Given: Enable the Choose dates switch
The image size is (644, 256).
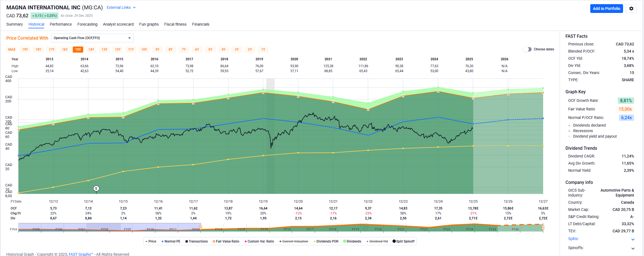Looking at the screenshot, I should [527, 49].
